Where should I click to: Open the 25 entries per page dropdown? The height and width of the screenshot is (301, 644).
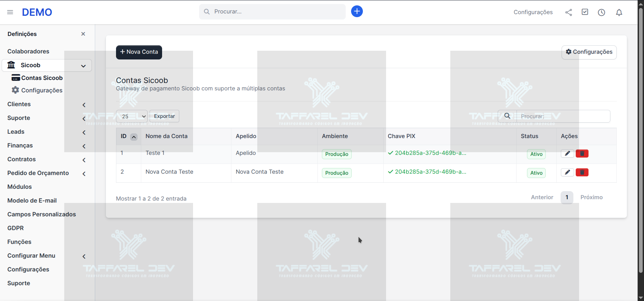(x=132, y=116)
